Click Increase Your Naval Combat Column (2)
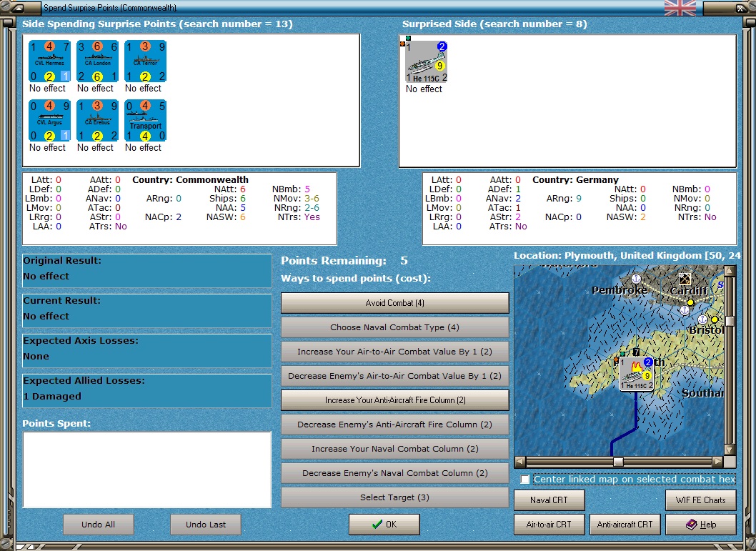The width and height of the screenshot is (756, 551). pyautogui.click(x=395, y=449)
